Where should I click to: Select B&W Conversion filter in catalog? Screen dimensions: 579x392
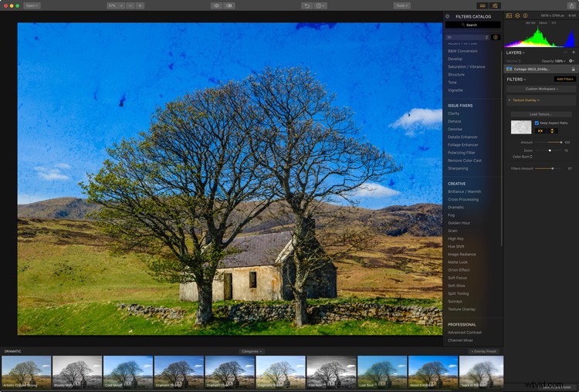tap(462, 51)
